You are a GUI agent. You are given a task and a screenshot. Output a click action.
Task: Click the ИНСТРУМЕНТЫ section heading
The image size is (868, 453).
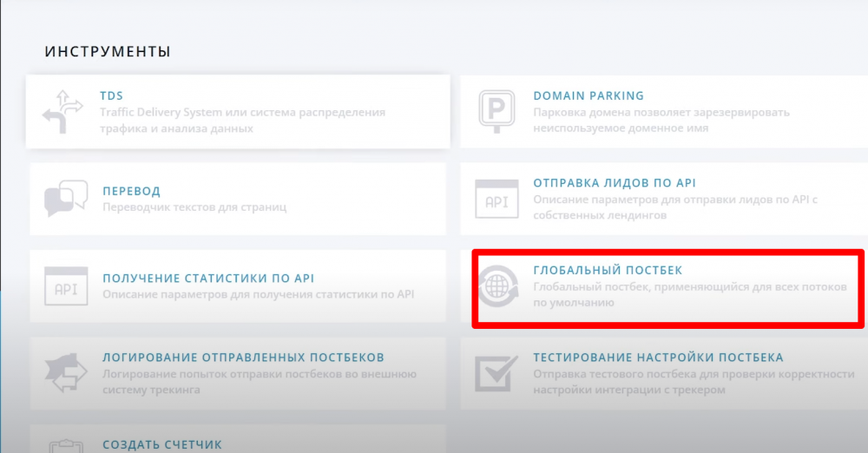(108, 51)
